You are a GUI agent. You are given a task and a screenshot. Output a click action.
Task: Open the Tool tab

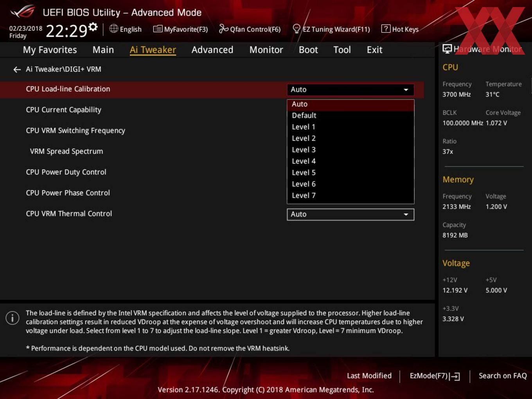[x=342, y=50]
